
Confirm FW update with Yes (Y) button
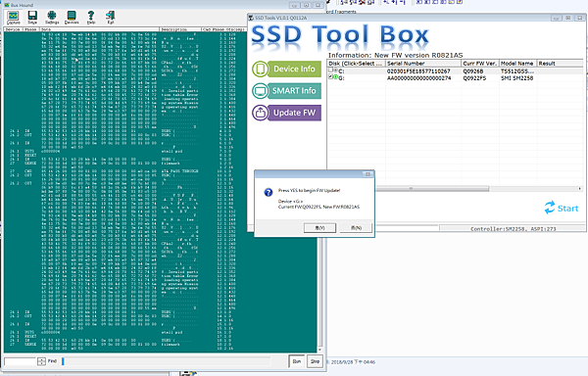319,228
